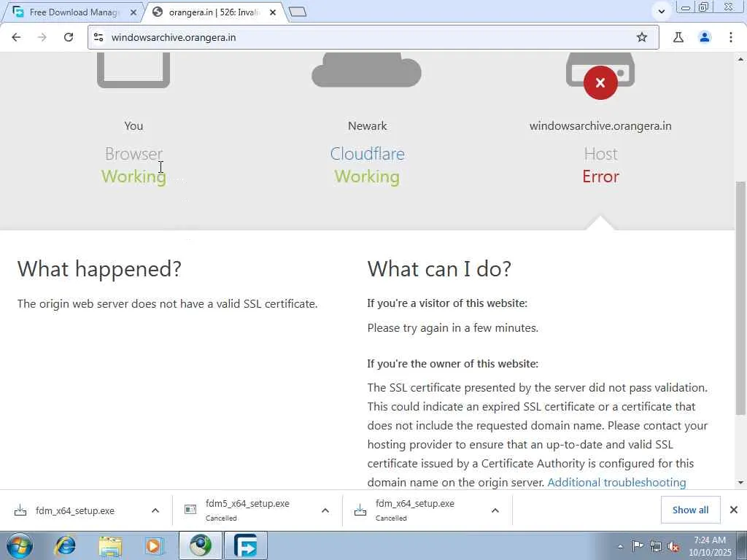Close the Free Download Manager tab
This screenshot has height=560, width=747.
[x=133, y=12]
